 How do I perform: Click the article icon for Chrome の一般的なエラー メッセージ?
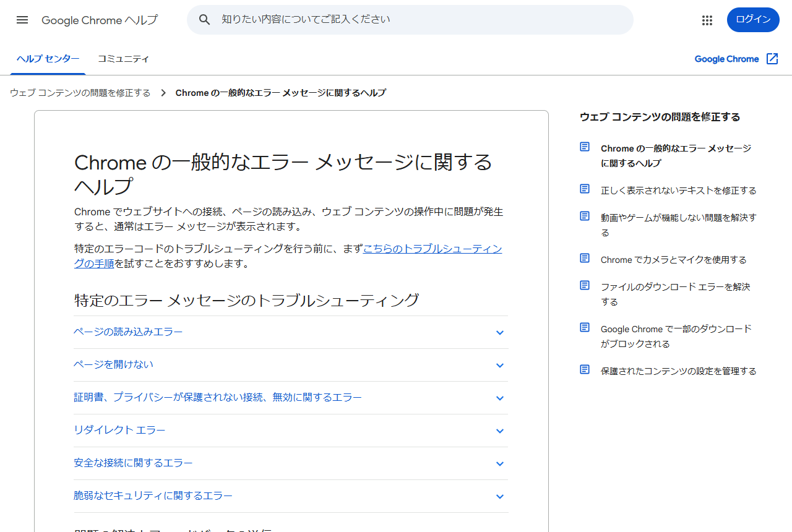click(x=585, y=147)
